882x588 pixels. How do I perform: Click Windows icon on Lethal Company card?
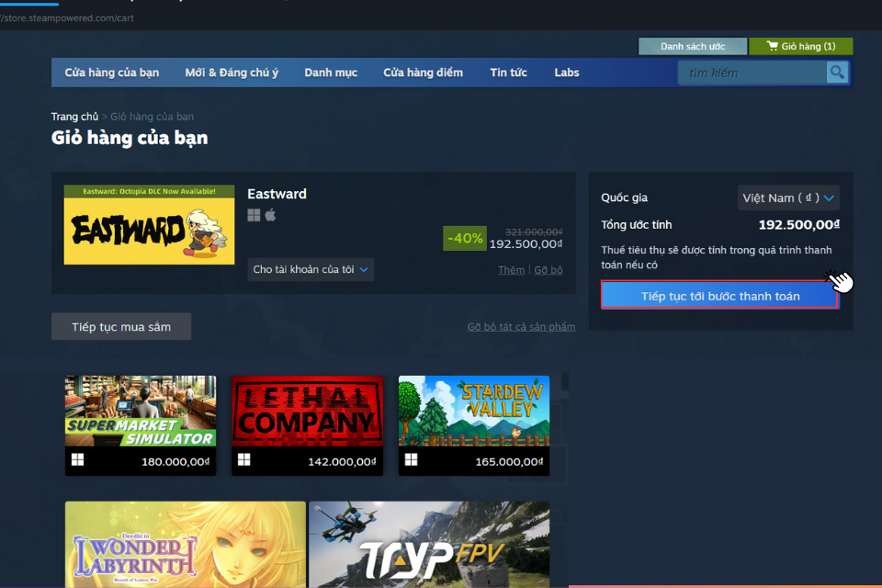(244, 459)
